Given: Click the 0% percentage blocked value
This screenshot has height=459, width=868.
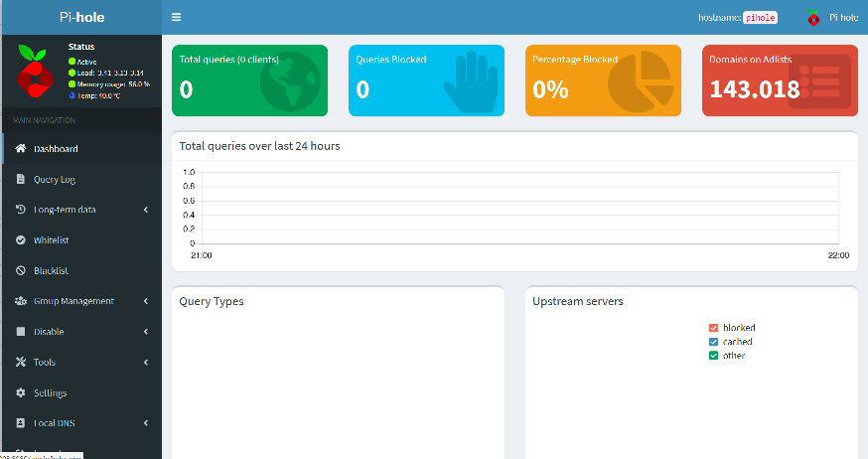Looking at the screenshot, I should (x=550, y=89).
